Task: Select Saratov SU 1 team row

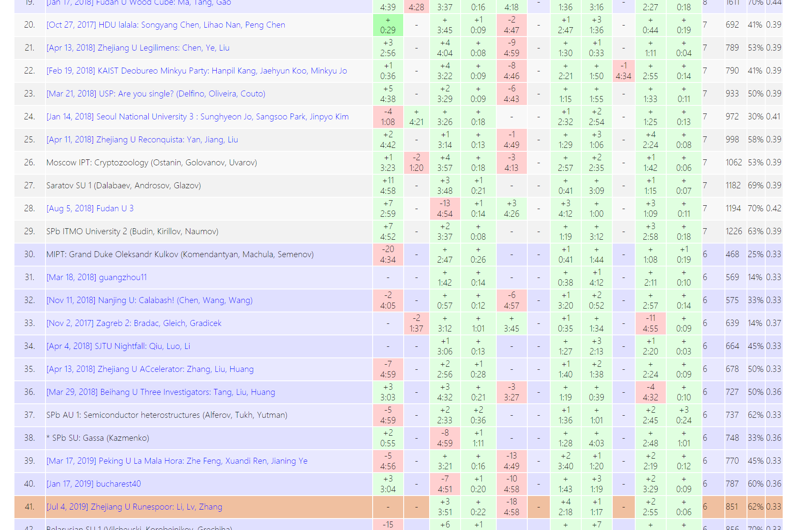Action: (123, 186)
